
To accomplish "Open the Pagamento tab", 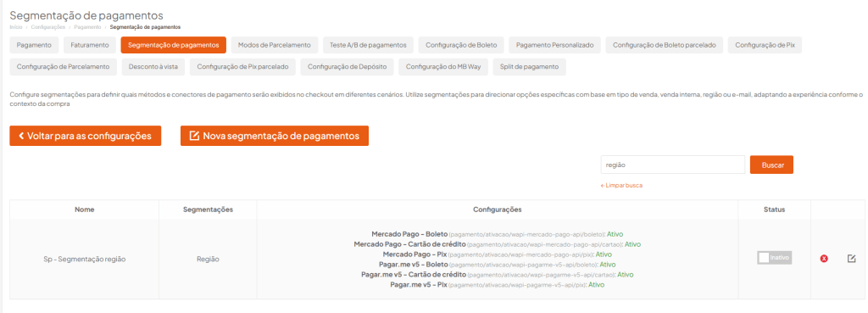I will 34,45.
